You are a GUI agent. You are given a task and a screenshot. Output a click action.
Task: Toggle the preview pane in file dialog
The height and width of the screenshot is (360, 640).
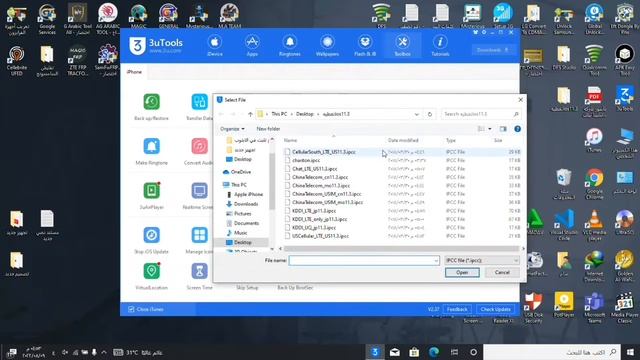503,129
